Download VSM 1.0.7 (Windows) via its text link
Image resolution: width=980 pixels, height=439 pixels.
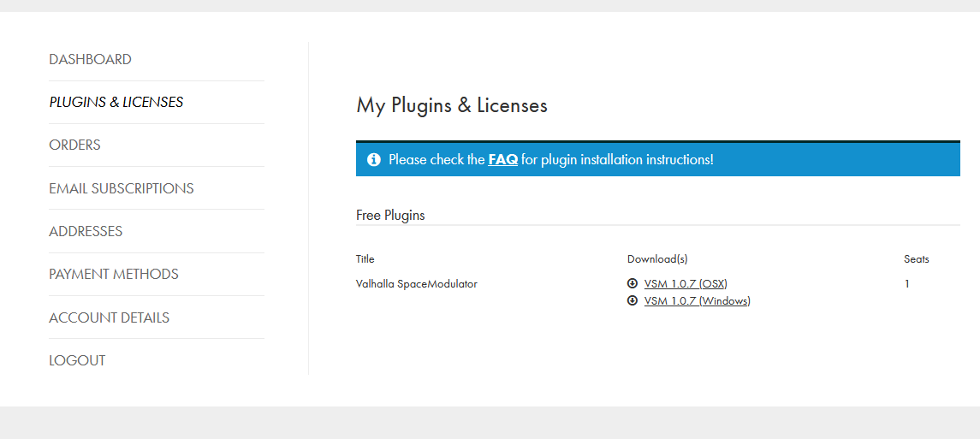pyautogui.click(x=697, y=301)
